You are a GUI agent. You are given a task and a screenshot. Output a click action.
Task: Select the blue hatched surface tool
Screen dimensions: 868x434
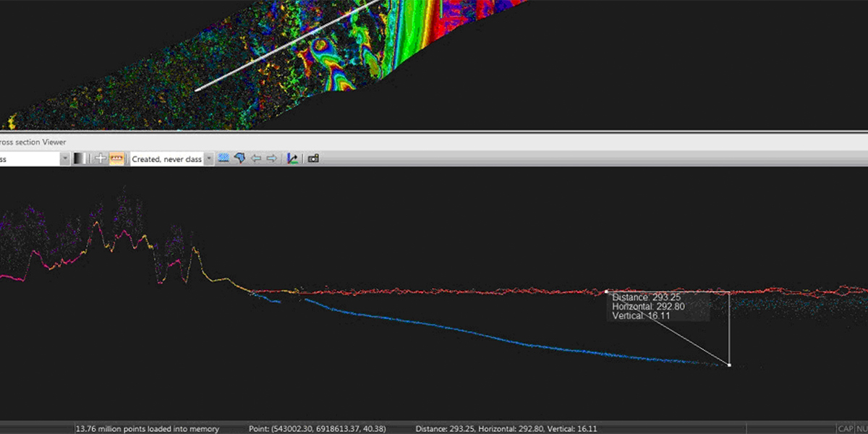coord(223,158)
